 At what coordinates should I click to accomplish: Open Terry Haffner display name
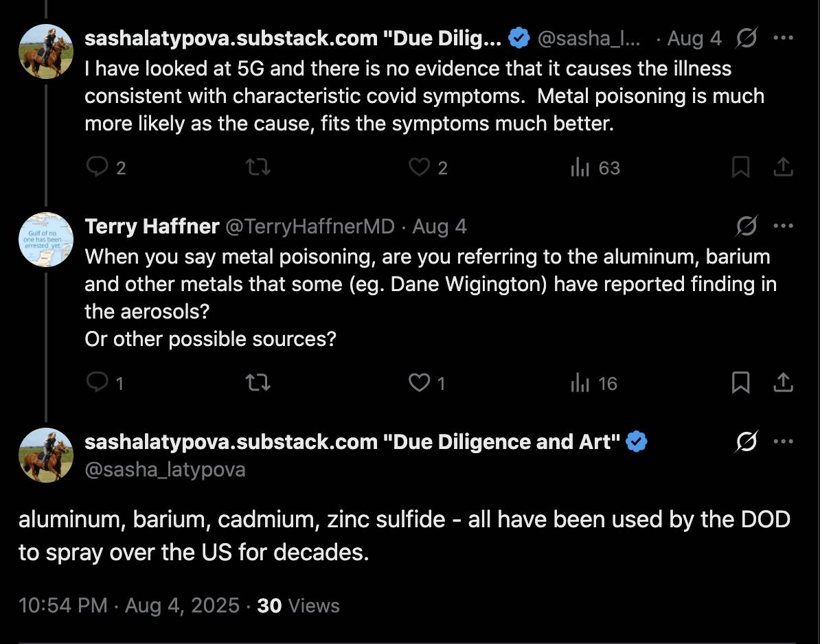[152, 227]
